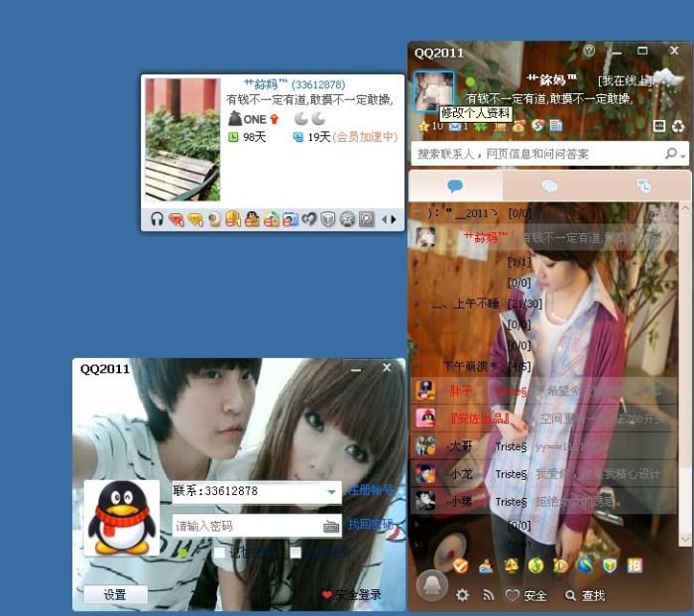The height and width of the screenshot is (616, 694).
Task: Click the red diamond badge in profile card
Action: pyautogui.click(x=176, y=219)
